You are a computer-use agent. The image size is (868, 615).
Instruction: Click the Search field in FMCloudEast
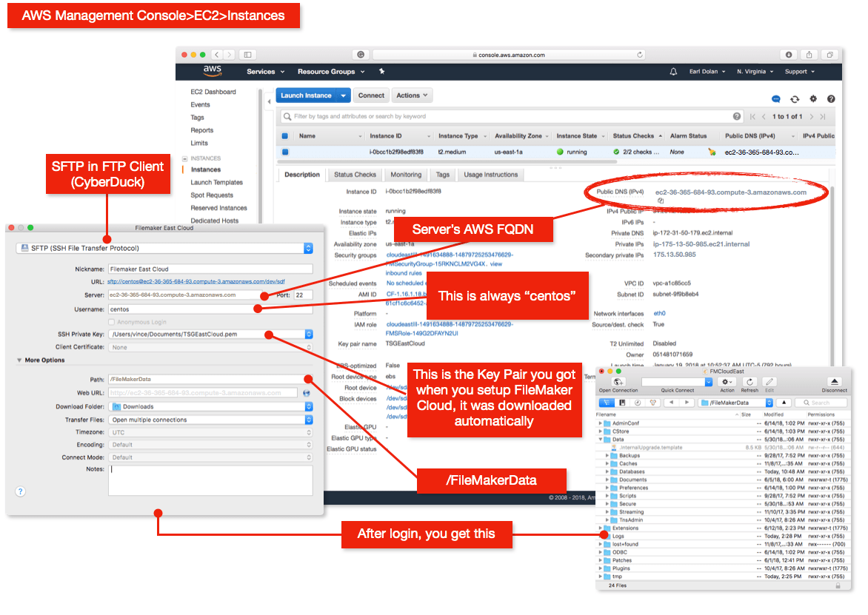[x=821, y=403]
